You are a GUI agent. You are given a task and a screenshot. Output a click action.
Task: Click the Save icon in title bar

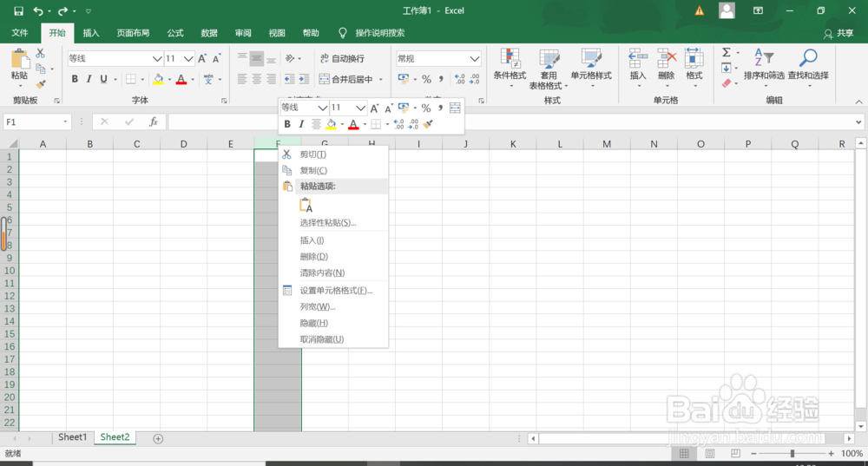tap(18, 10)
